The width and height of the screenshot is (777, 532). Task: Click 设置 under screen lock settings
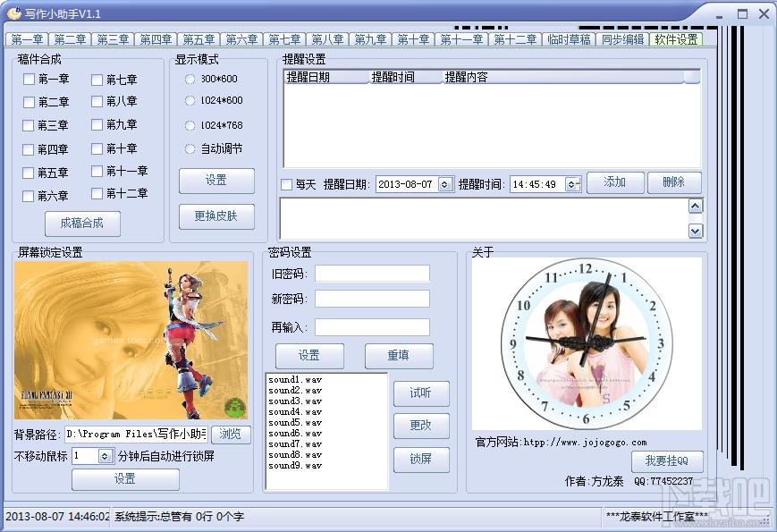point(125,479)
